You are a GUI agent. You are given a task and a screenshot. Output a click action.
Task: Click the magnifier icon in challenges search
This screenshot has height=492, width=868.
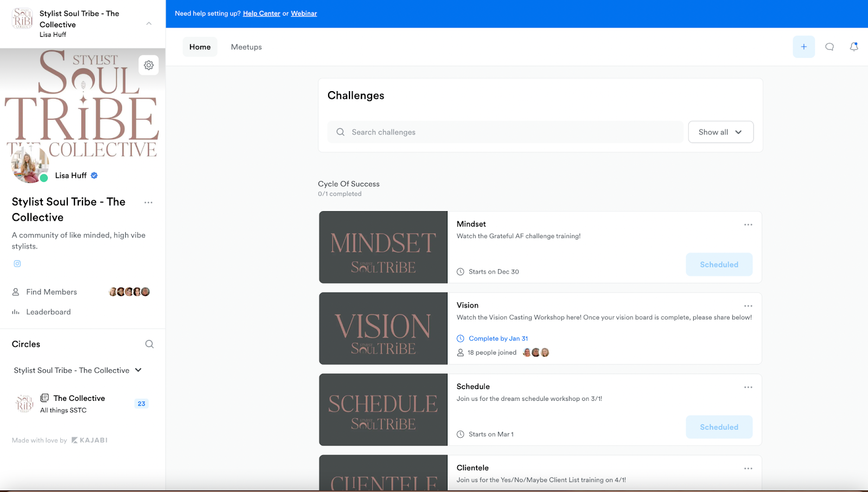pyautogui.click(x=340, y=132)
